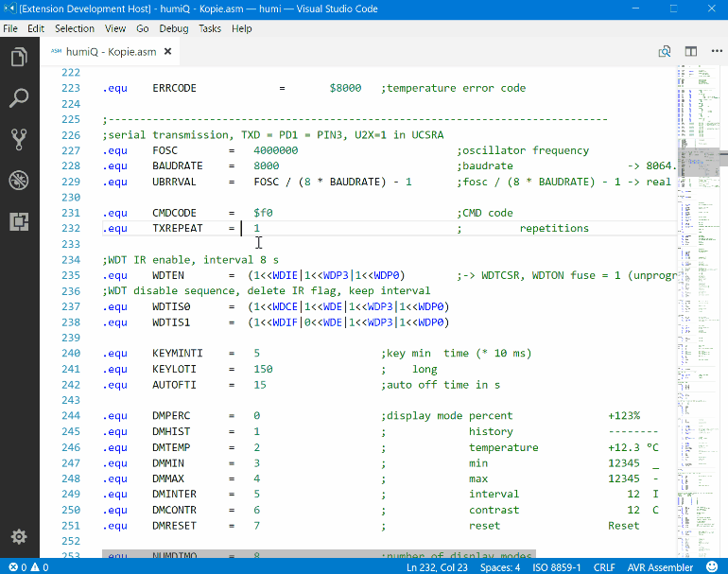The height and width of the screenshot is (574, 728).
Task: Click WDIE token on line 235
Action: pyautogui.click(x=285, y=275)
